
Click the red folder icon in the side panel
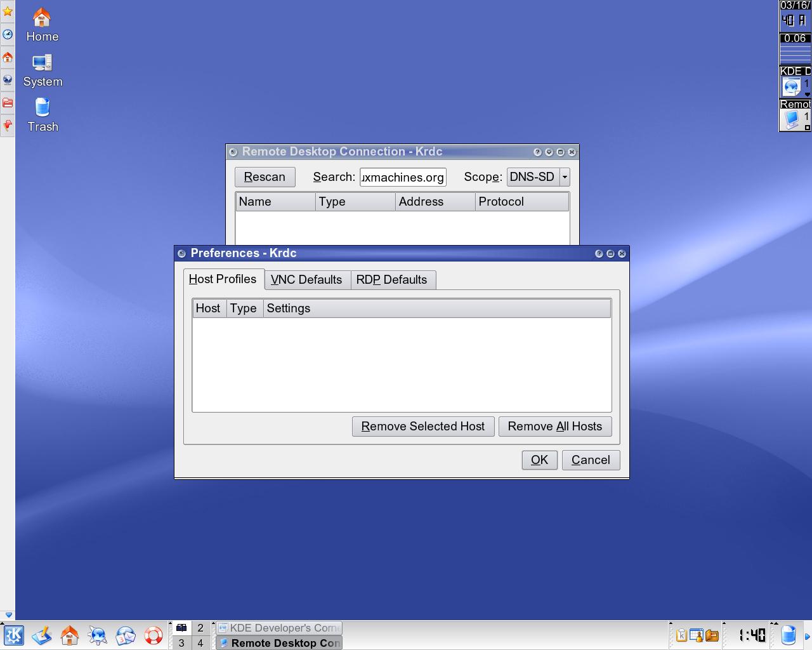click(x=8, y=102)
